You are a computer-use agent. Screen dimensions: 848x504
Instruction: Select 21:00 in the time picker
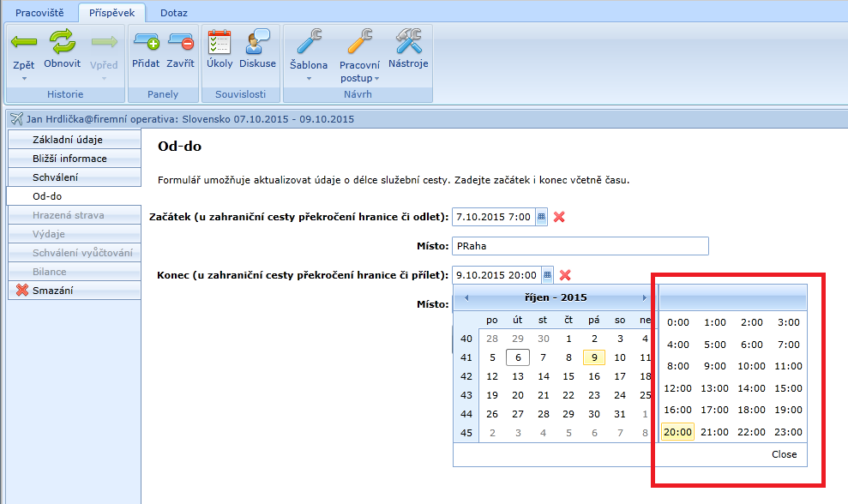(714, 432)
